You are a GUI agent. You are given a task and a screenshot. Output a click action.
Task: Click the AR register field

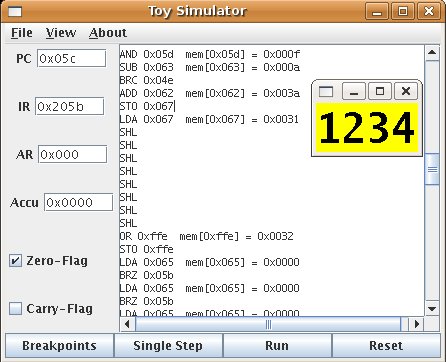point(73,154)
